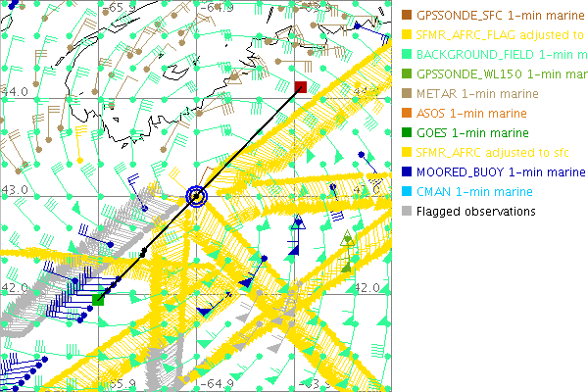Click the CMAN cyan legend swatch
This screenshot has height=392, width=588.
407,191
